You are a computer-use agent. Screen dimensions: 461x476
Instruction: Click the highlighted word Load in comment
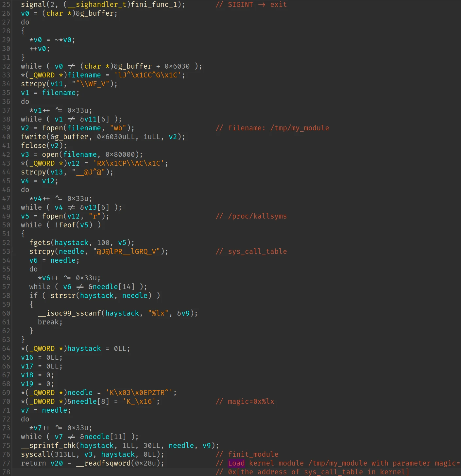pos(236,463)
